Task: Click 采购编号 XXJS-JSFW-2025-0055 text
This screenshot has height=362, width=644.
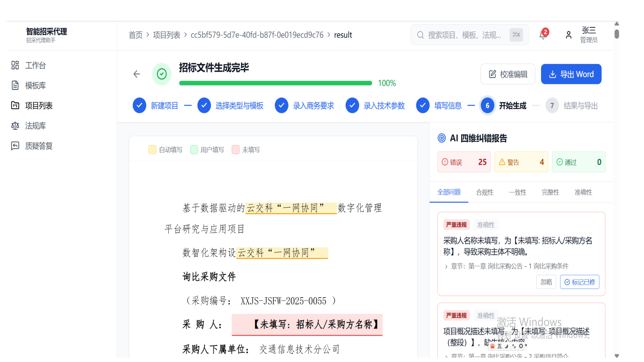Action: [260, 301]
